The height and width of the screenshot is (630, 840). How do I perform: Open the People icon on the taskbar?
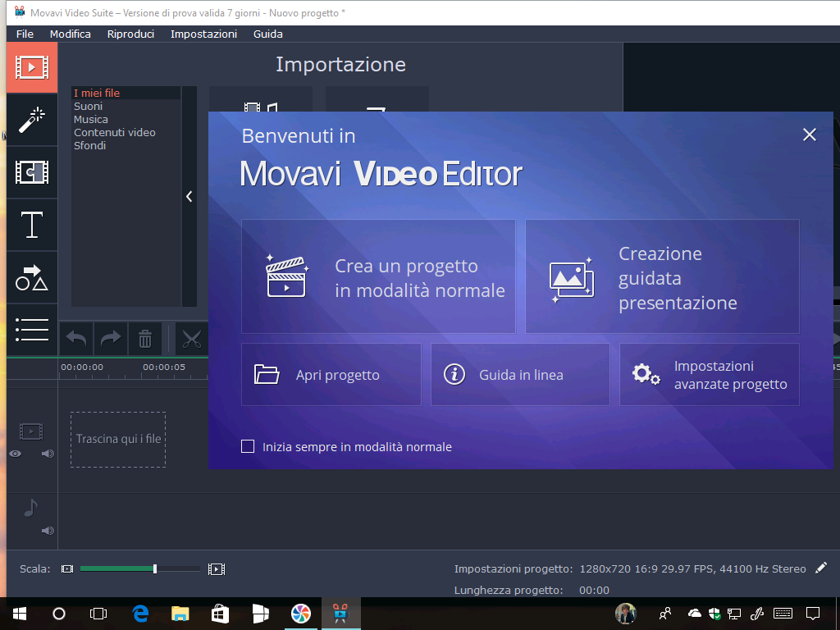pyautogui.click(x=665, y=614)
